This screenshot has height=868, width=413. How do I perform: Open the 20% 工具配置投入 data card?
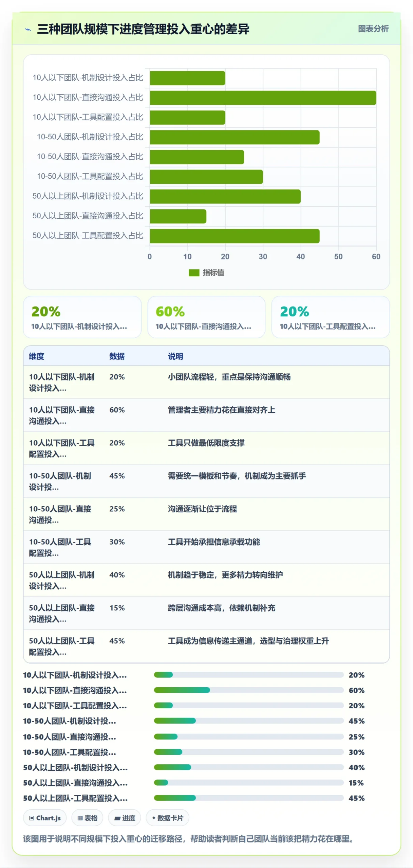(x=331, y=317)
